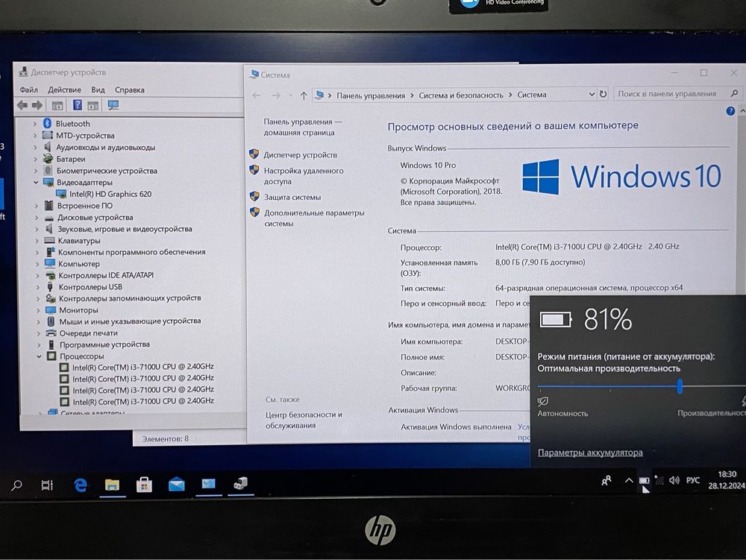Image resolution: width=746 pixels, height=560 pixels.
Task: Click the volume speaker tray icon
Action: pos(674,480)
